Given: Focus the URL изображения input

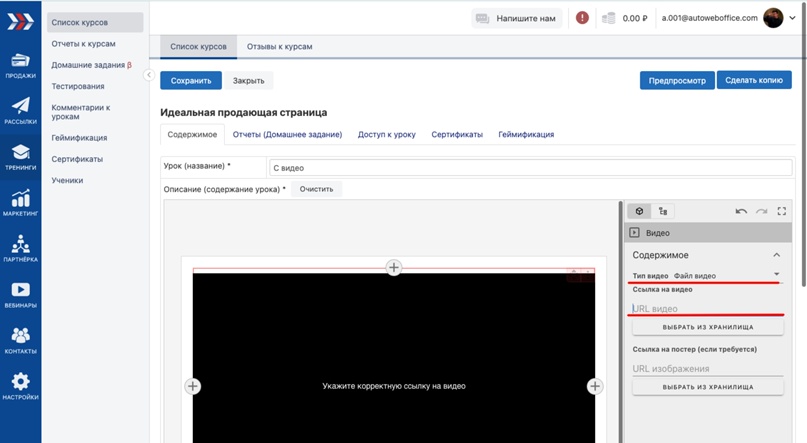Looking at the screenshot, I should (707, 368).
